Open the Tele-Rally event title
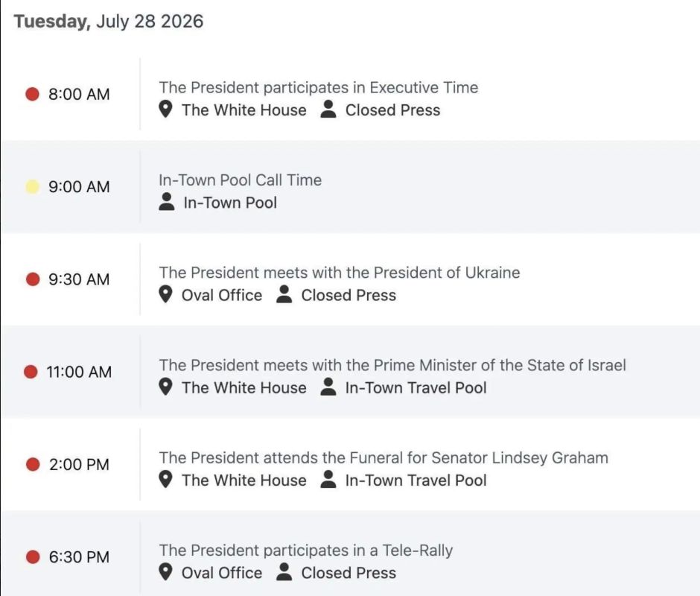 [306, 551]
